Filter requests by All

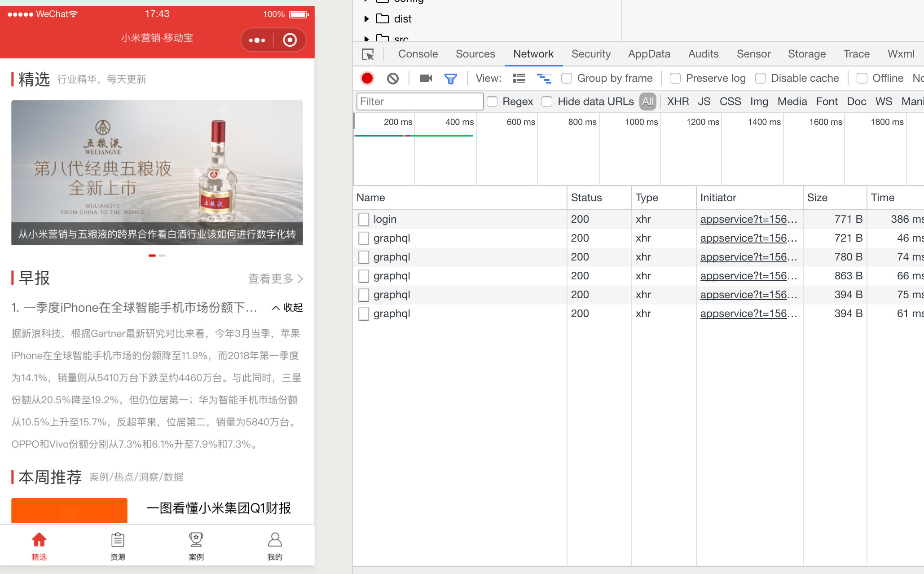pos(648,102)
